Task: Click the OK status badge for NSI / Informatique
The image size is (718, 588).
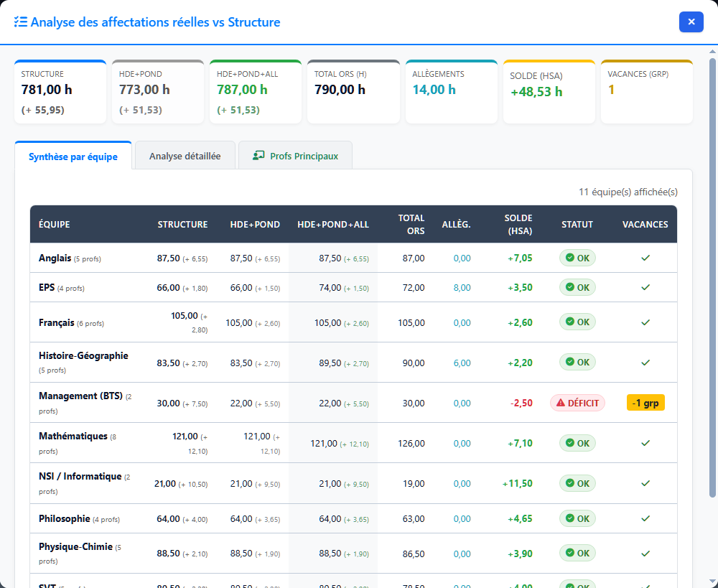Action: [x=577, y=483]
